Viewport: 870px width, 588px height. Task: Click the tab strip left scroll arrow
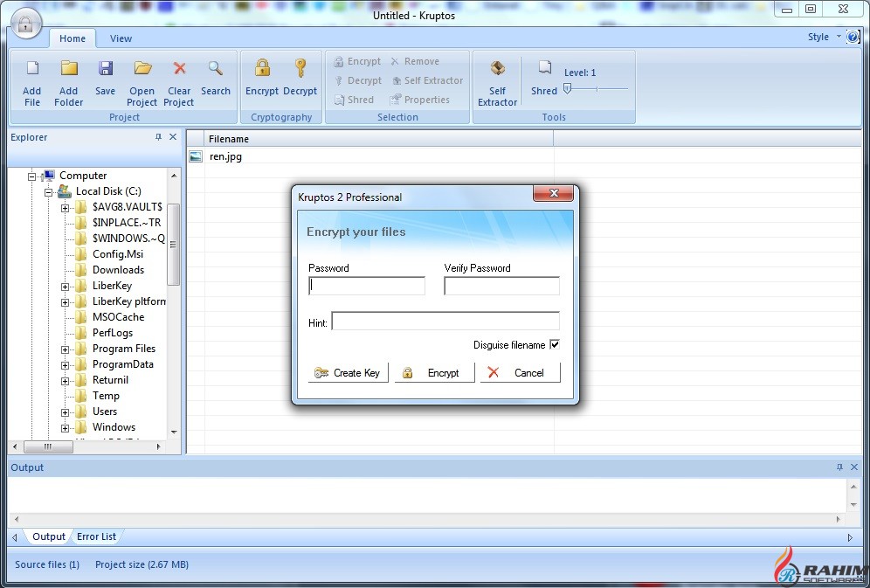point(15,537)
